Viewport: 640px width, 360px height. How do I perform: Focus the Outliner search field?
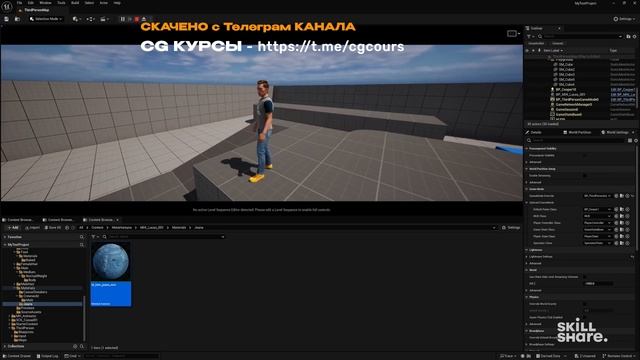click(580, 36)
